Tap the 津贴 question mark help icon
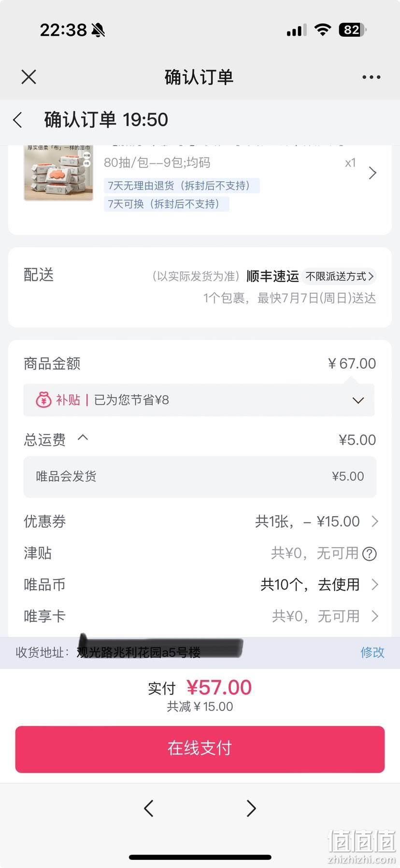The width and height of the screenshot is (400, 868). [x=370, y=554]
